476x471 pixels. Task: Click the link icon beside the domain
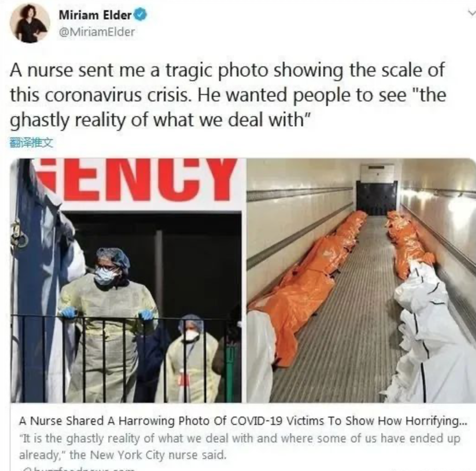click(x=24, y=470)
